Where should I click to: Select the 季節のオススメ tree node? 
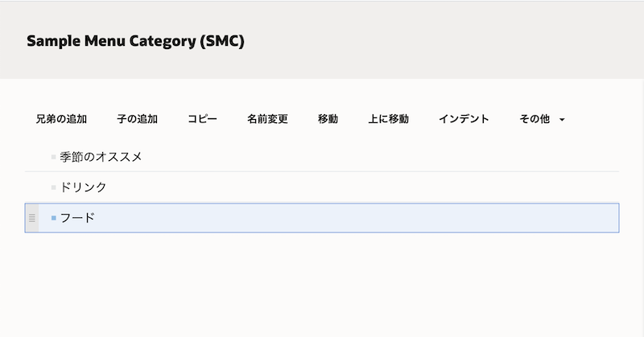pyautogui.click(x=101, y=157)
